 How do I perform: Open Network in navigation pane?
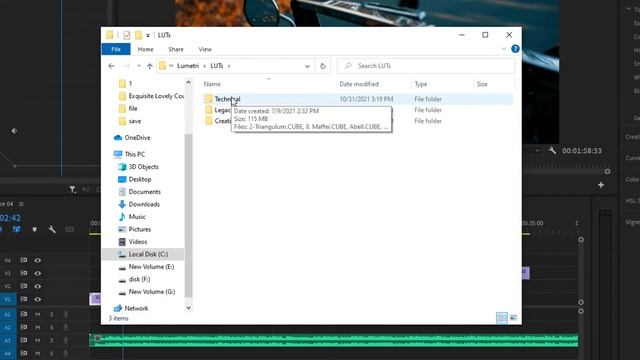coord(136,309)
